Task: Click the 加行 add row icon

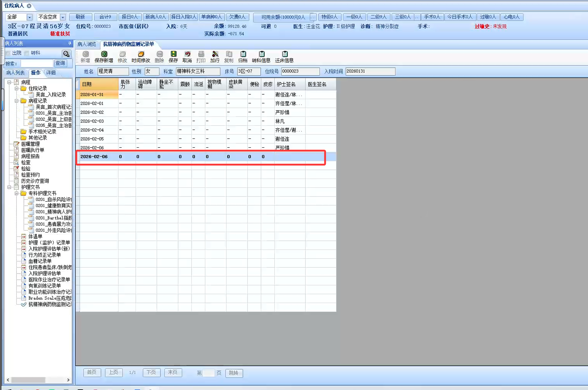Action: click(x=215, y=54)
